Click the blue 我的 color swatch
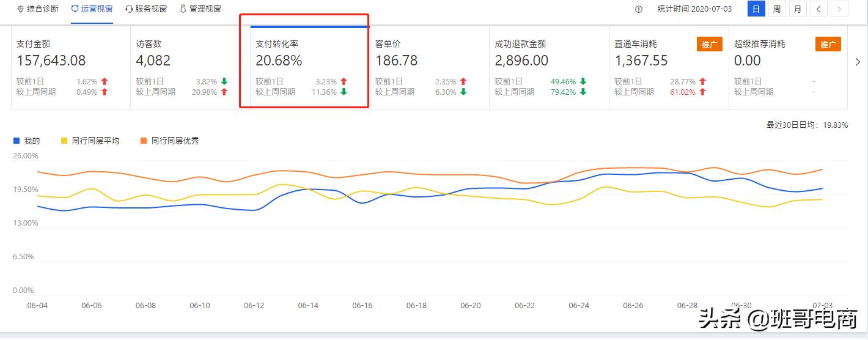The height and width of the screenshot is (340, 868). 17,141
